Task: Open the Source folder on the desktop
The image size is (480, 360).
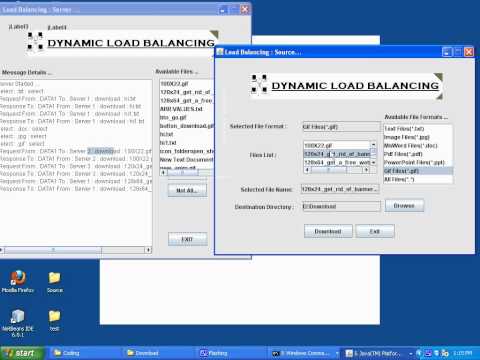Action: (x=55, y=282)
